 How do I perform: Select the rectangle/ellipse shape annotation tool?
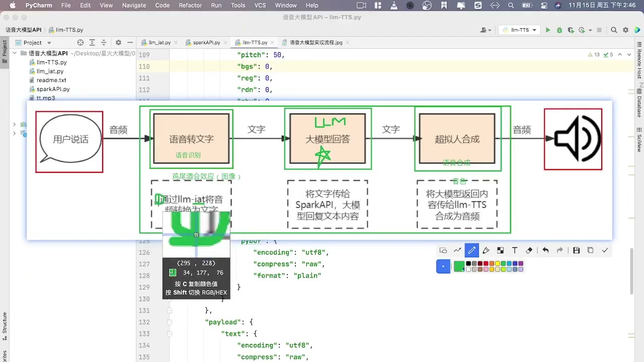[443, 250]
